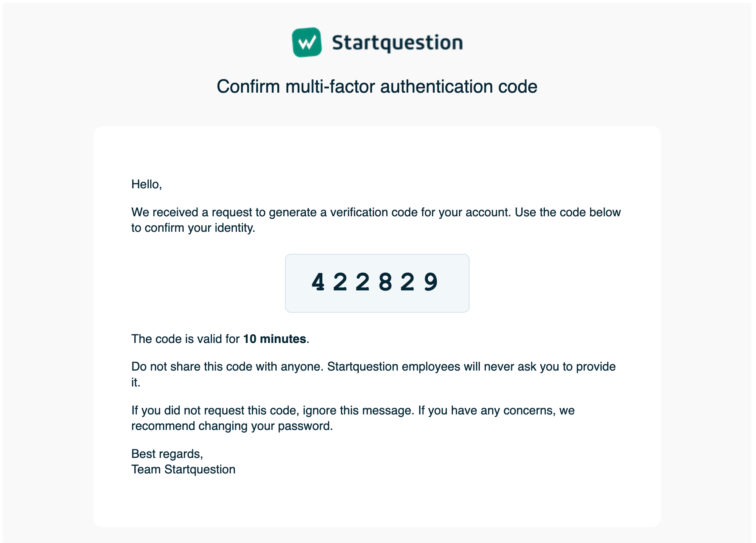
Task: Click the 'Best regards,' line
Action: click(x=167, y=454)
